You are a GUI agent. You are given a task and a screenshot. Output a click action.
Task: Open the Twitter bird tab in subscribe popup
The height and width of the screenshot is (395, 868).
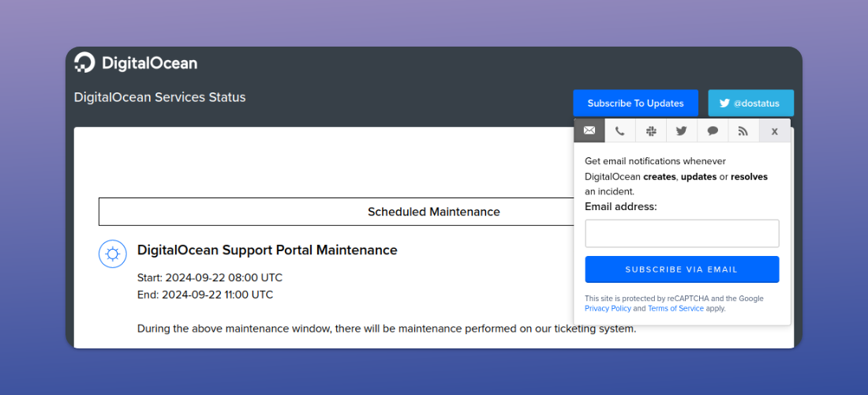[682, 130]
